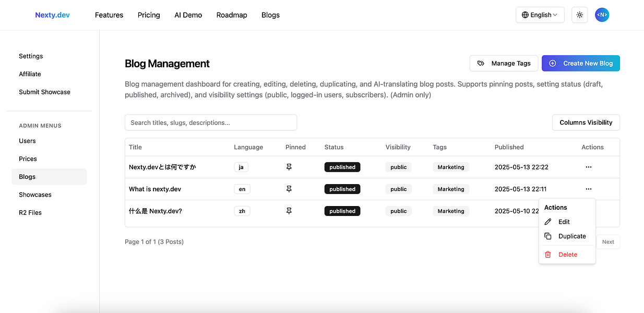Click the red trash Delete icon
The height and width of the screenshot is (313, 644).
click(548, 254)
